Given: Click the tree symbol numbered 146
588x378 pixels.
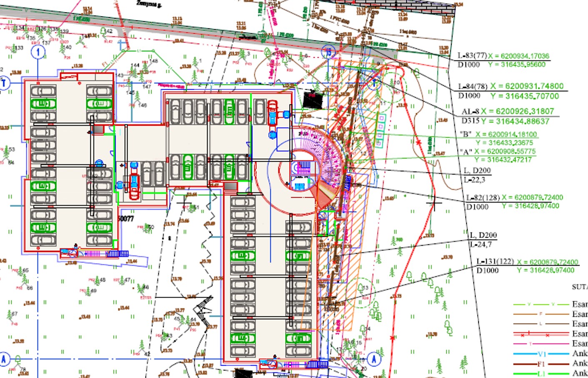Looking at the screenshot, I should coord(137,104).
